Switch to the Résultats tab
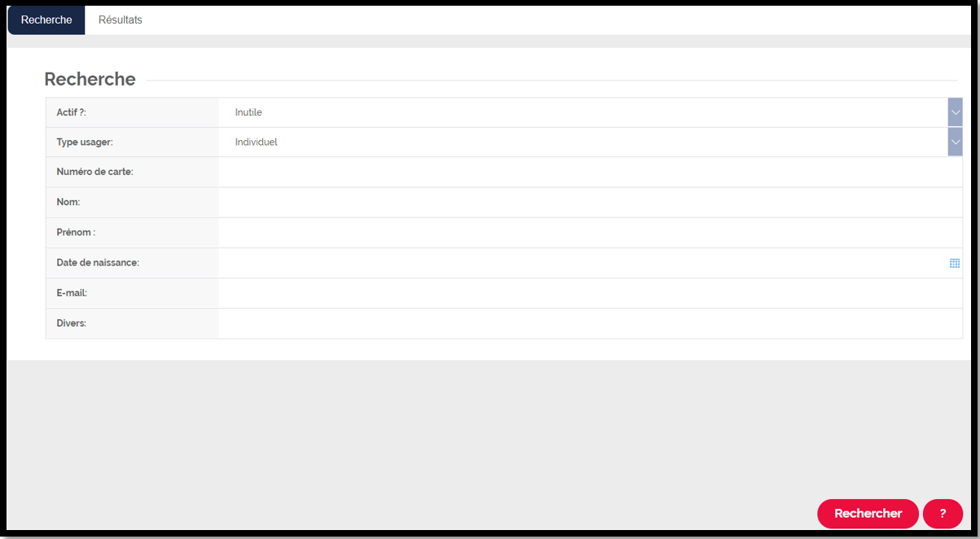The width and height of the screenshot is (980, 539). point(121,20)
